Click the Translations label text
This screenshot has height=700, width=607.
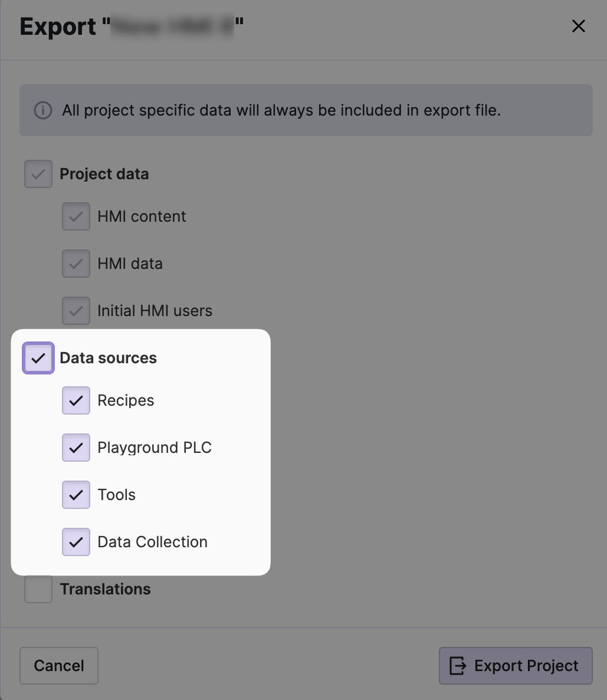[x=105, y=589]
